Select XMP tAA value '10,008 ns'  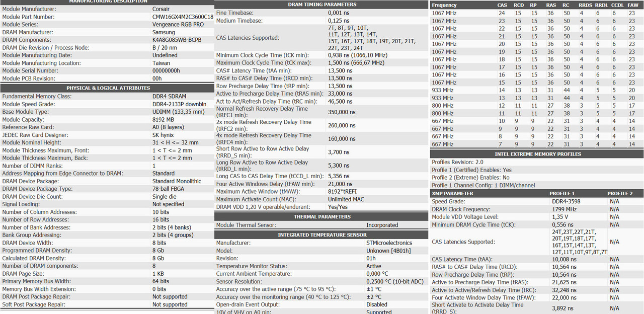[564, 259]
